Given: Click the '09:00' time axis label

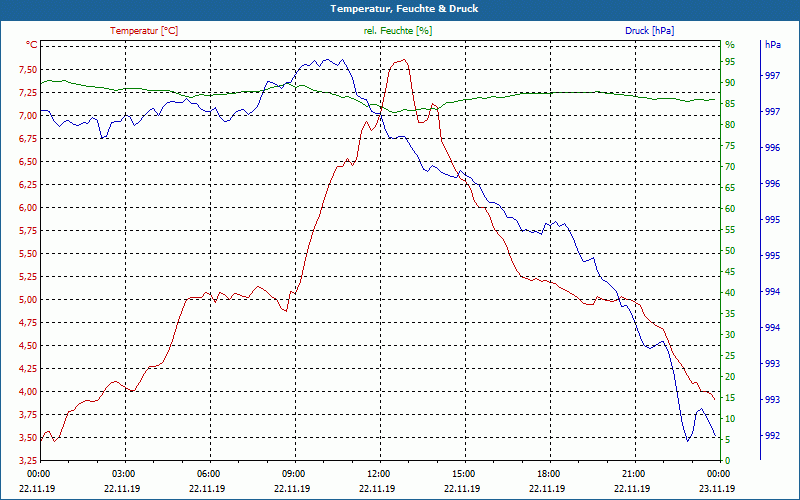Looking at the screenshot, I should pos(293,474).
